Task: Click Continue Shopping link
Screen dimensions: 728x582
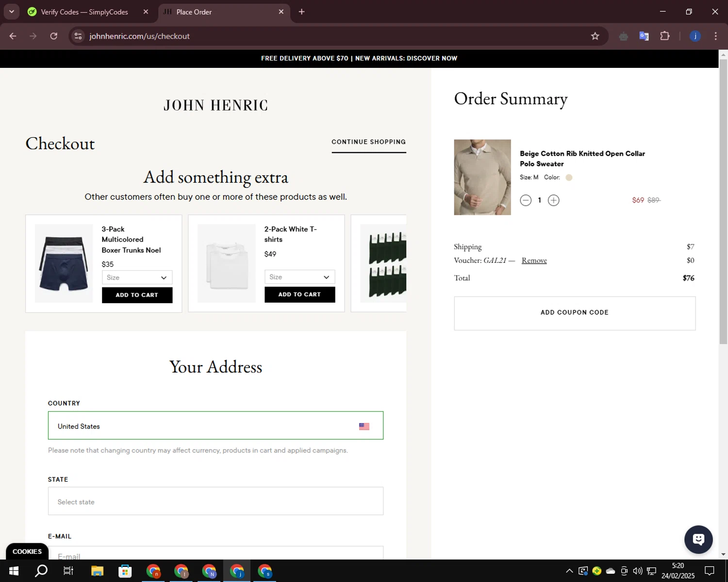Action: click(x=369, y=142)
